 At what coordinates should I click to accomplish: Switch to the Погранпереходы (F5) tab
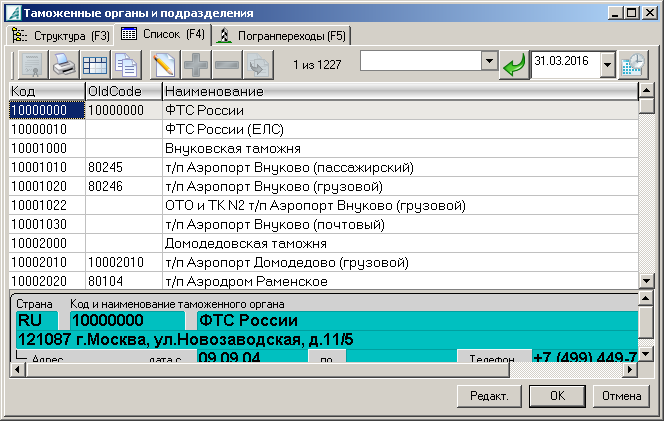(x=281, y=35)
